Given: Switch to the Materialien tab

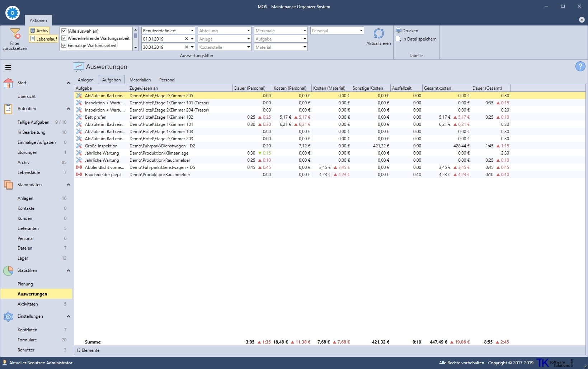Looking at the screenshot, I should point(140,80).
